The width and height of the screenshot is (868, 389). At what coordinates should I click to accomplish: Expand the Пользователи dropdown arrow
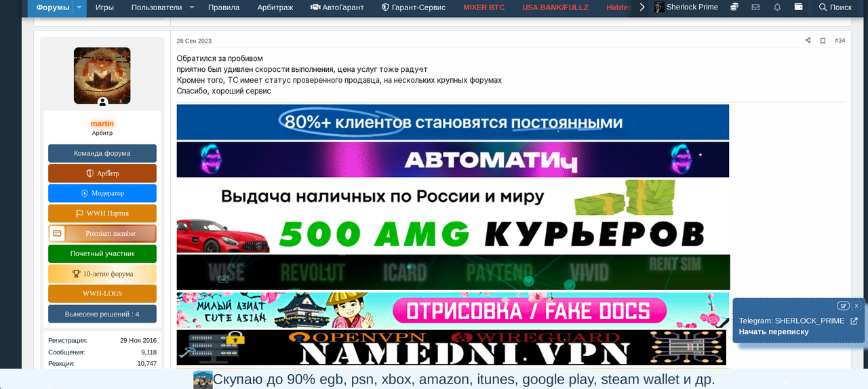192,7
